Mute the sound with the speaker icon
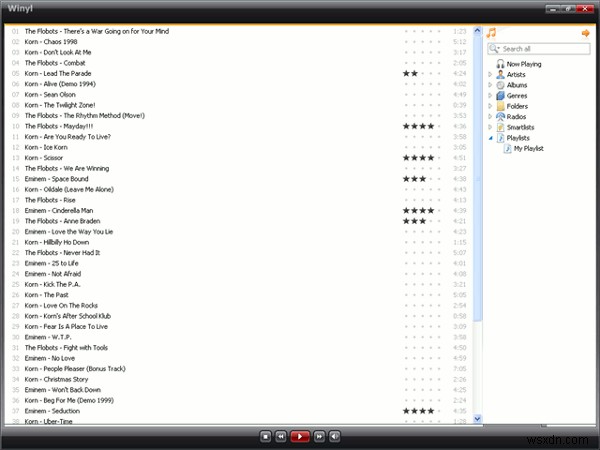This screenshot has width=600, height=450. [334, 436]
